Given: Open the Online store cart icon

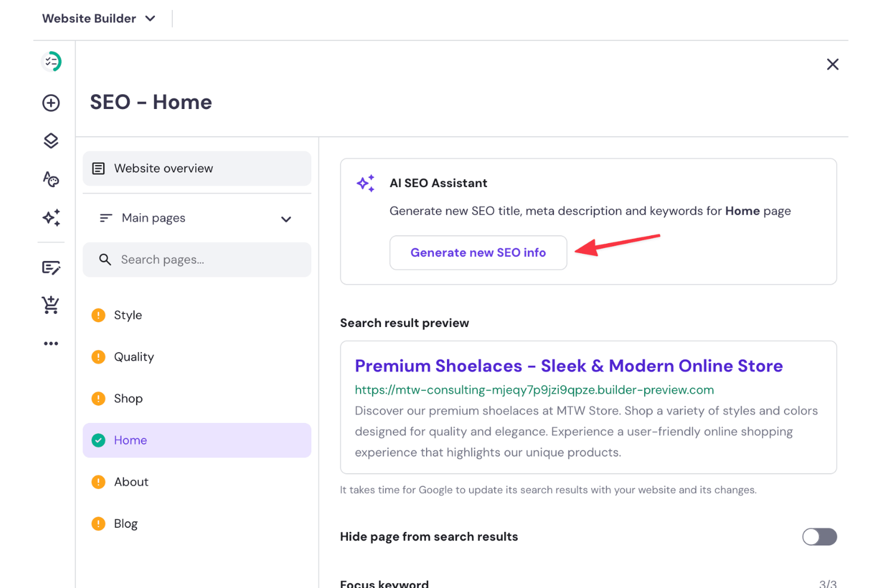Looking at the screenshot, I should (51, 305).
